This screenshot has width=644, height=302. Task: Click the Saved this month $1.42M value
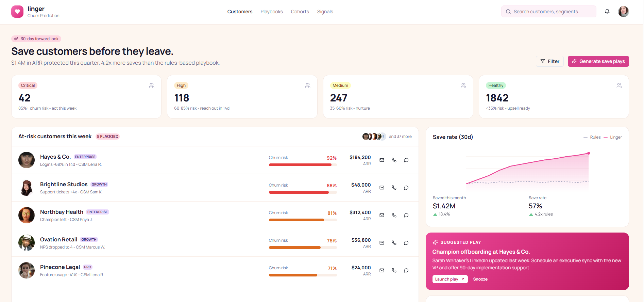444,206
